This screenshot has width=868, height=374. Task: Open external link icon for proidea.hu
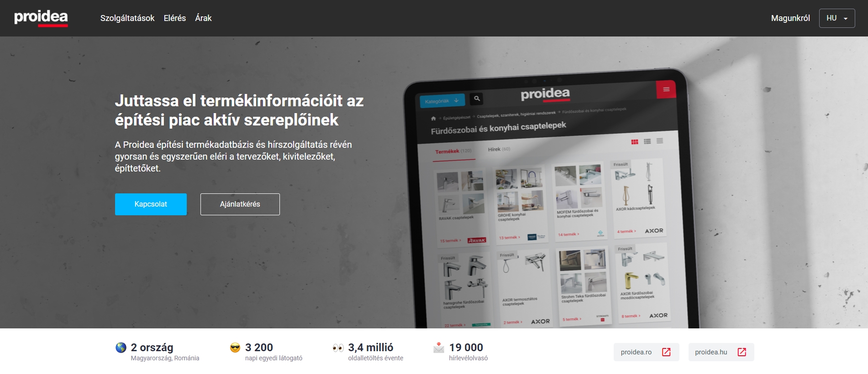(742, 352)
